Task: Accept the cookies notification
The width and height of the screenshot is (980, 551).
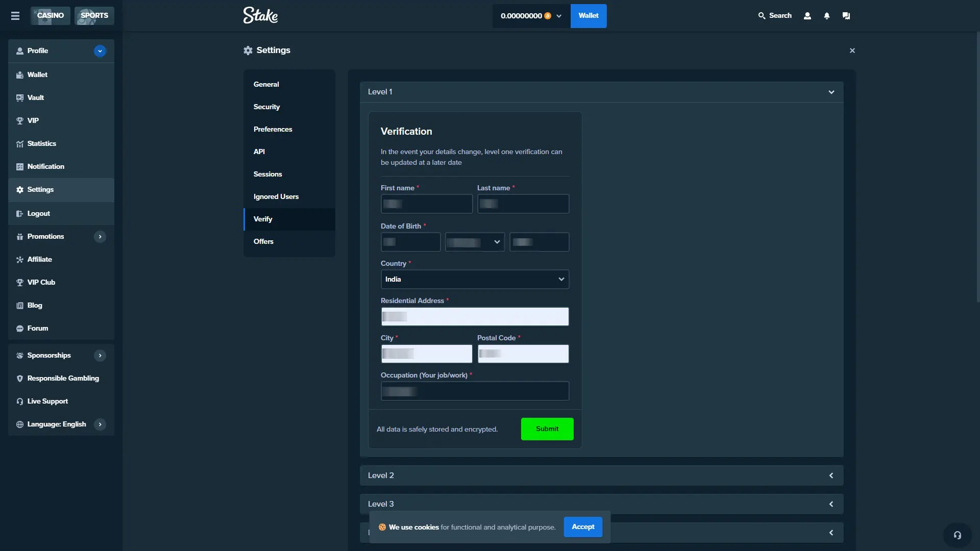Action: point(582,527)
